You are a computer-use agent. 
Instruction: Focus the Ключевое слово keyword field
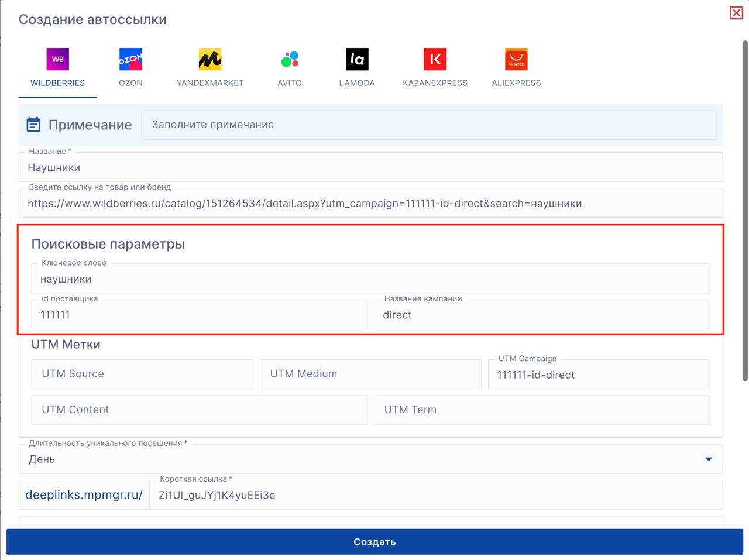point(370,279)
